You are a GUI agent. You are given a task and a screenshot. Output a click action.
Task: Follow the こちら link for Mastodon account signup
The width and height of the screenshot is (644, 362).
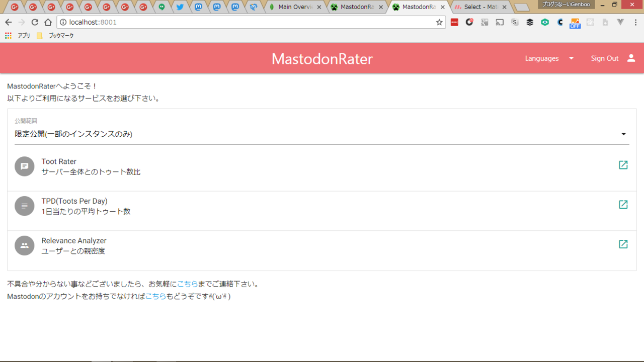click(155, 296)
